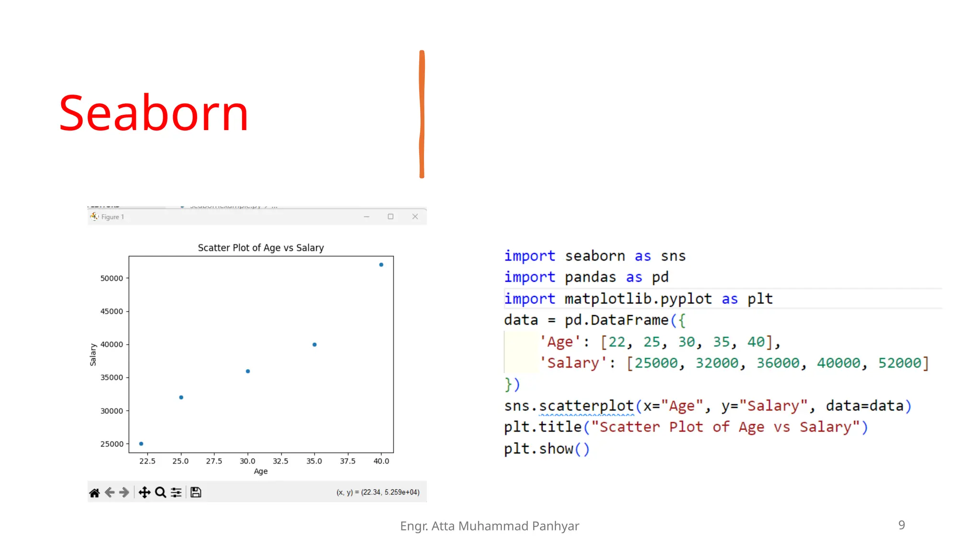The height and width of the screenshot is (551, 980).
Task: Click the Salary y-axis label
Action: 93,354
